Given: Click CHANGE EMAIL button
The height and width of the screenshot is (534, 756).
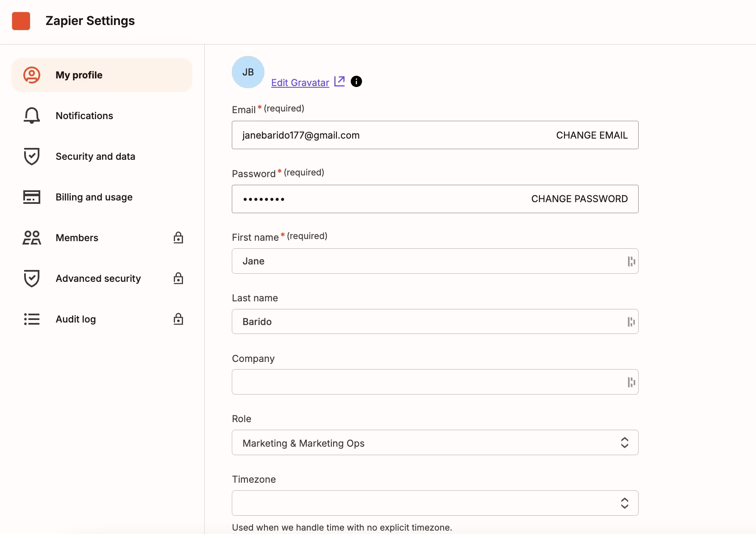Looking at the screenshot, I should coord(592,135).
